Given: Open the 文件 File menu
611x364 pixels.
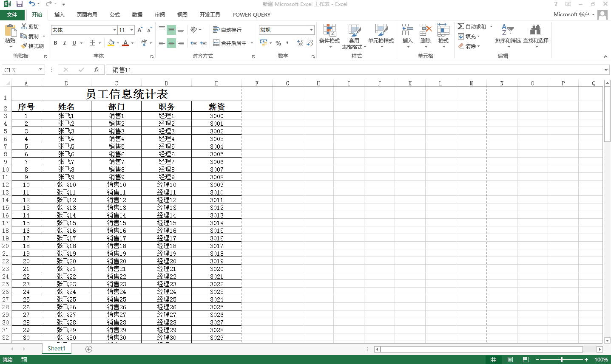Looking at the screenshot, I should point(12,14).
